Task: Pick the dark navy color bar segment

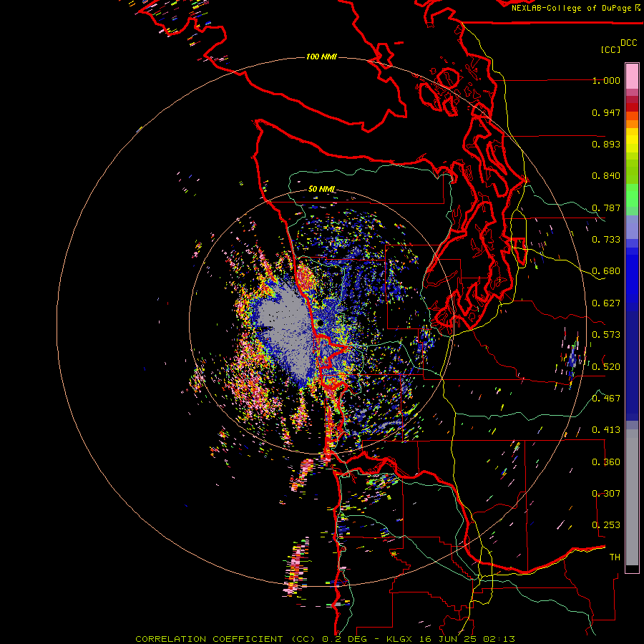Action: click(632, 362)
